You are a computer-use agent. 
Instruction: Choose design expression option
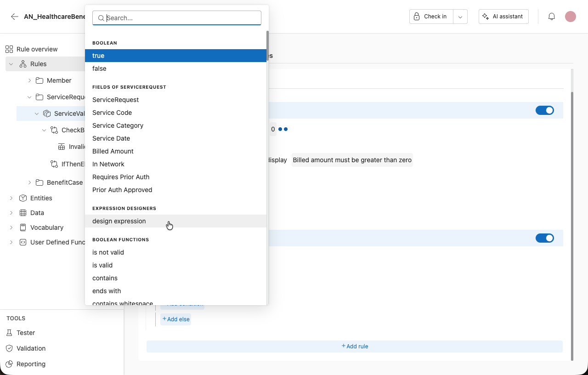[175, 221]
